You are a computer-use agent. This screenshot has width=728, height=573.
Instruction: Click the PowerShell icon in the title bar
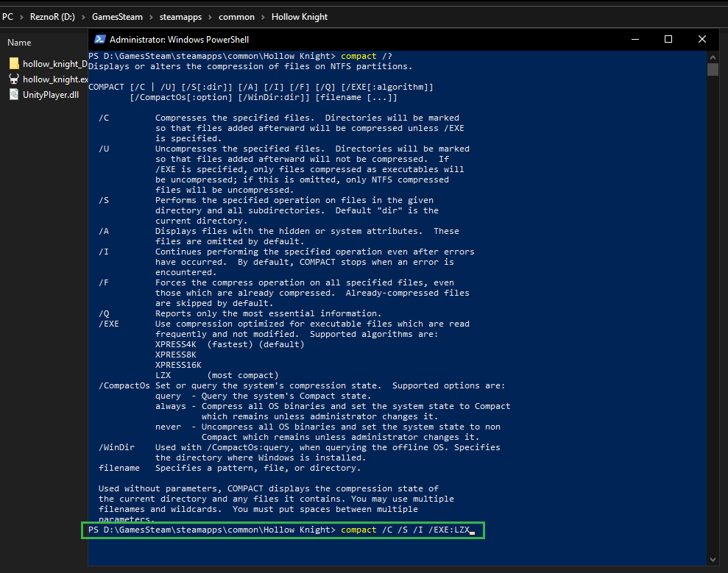(100, 40)
